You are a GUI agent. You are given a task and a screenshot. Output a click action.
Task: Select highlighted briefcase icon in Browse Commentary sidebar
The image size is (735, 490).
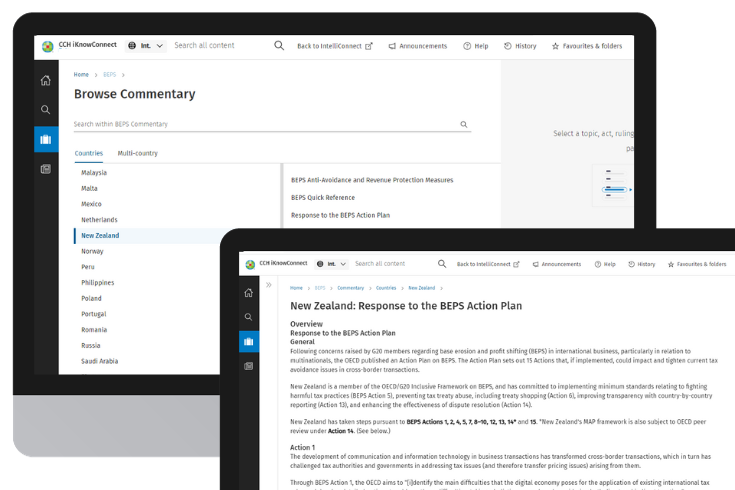coord(46,139)
